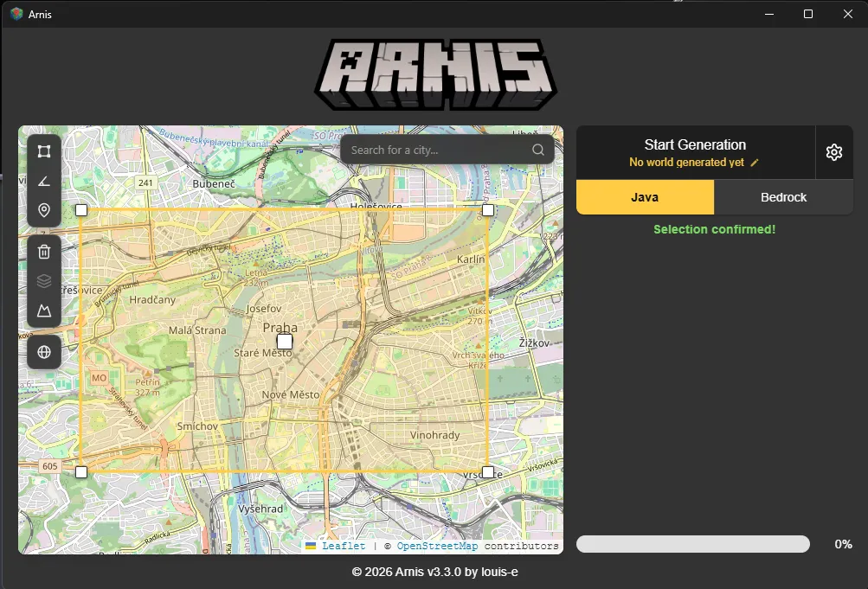Open the Leaflet link

pos(344,546)
